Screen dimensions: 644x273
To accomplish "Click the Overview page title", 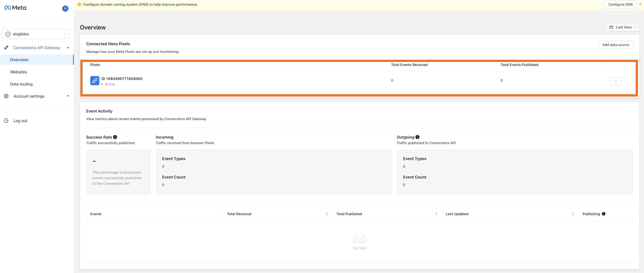I will [93, 28].
